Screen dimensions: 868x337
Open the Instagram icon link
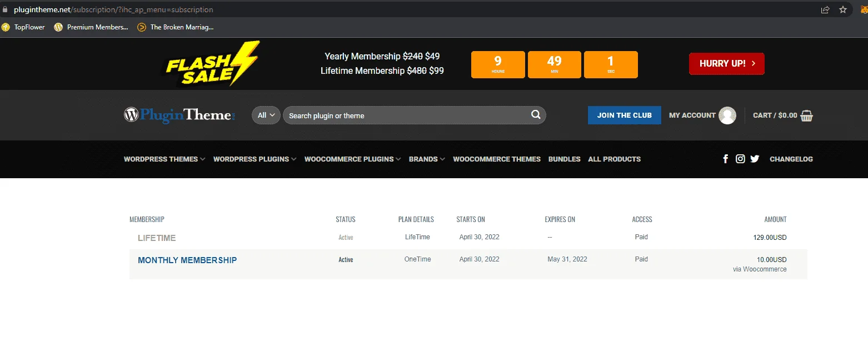(740, 159)
